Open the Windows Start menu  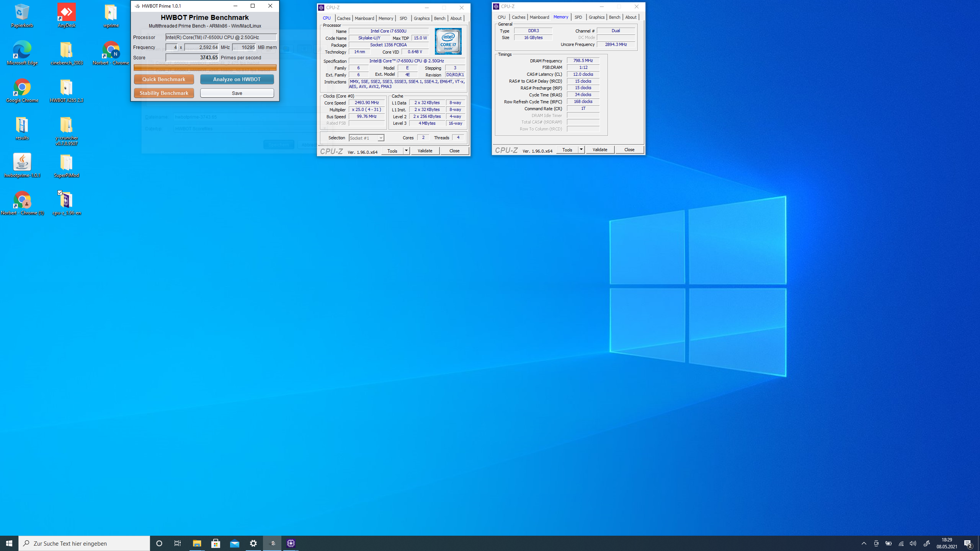(x=9, y=543)
